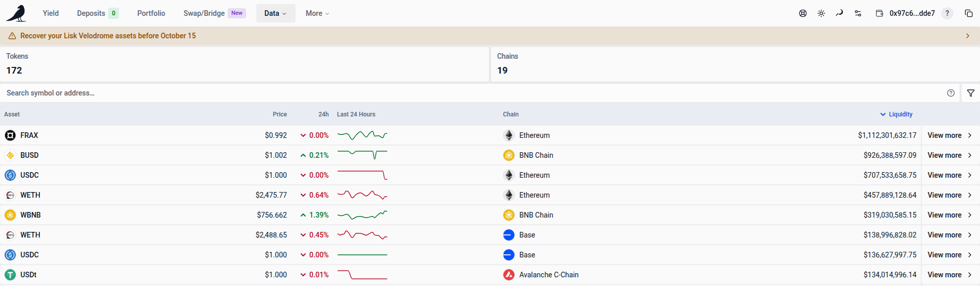Click the Tokens count 172
Image resolution: width=980 pixels, height=286 pixels.
coord(14,70)
